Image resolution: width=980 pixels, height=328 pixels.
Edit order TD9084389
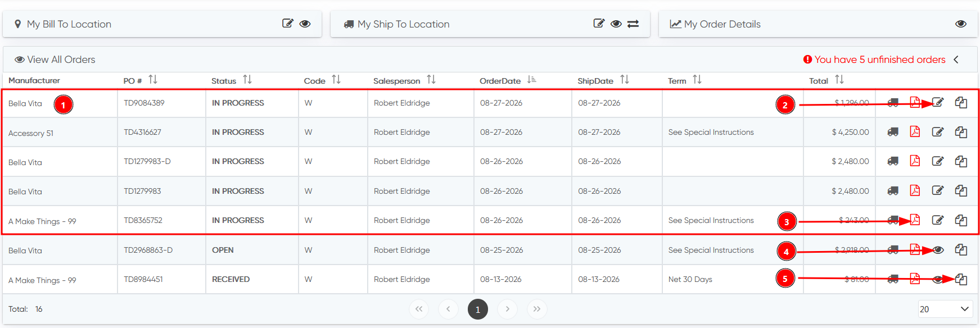[x=938, y=102]
